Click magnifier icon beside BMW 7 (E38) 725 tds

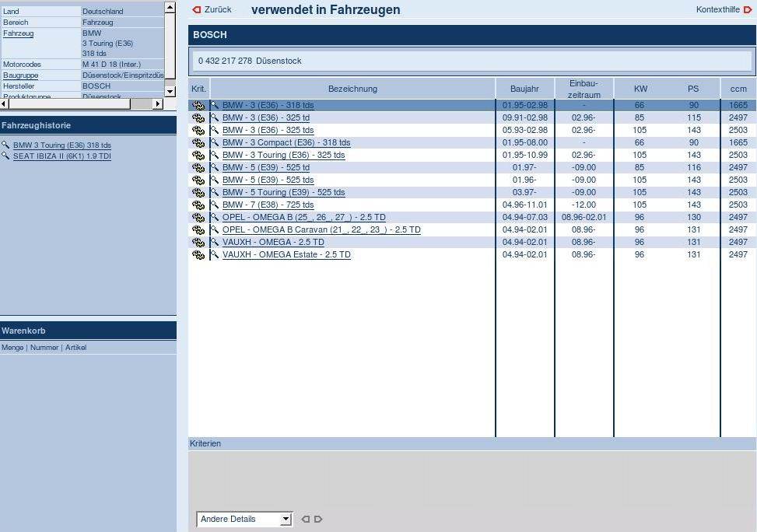point(215,205)
